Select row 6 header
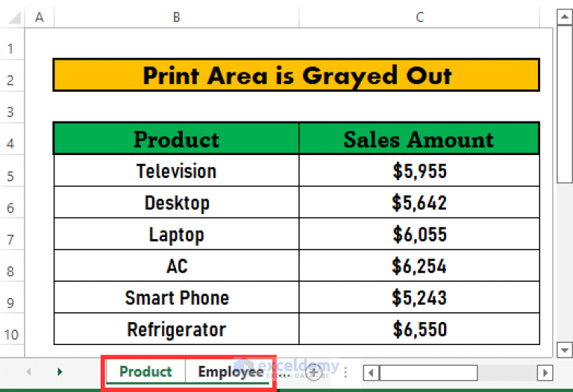Image resolution: width=573 pixels, height=392 pixels. [x=12, y=203]
